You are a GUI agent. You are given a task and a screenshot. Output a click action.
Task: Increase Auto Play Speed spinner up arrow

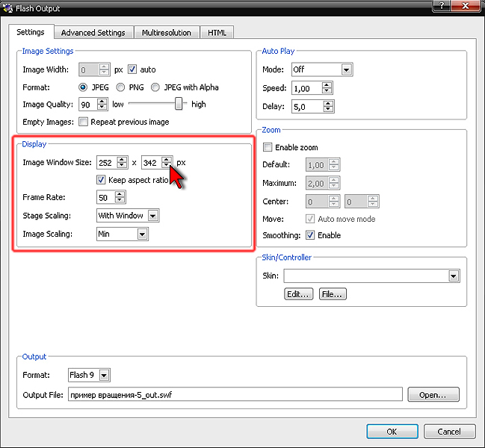point(327,85)
